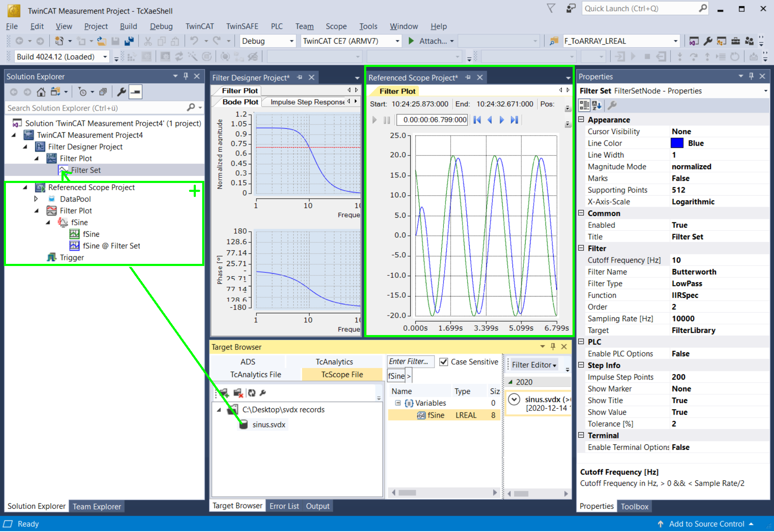Open the Scope menu
The image size is (774, 532).
[x=336, y=26]
